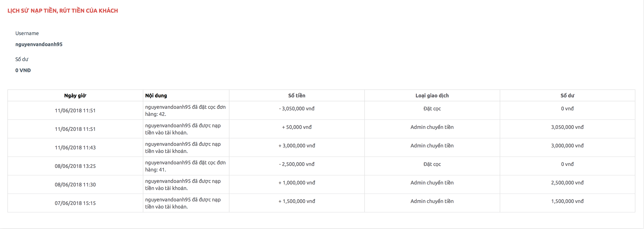Click the Nội dung column header

click(186, 96)
